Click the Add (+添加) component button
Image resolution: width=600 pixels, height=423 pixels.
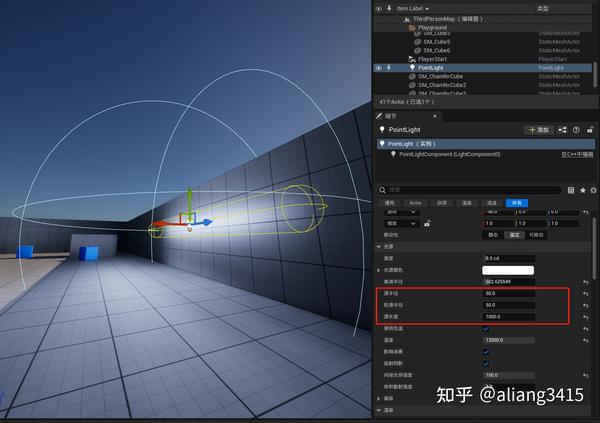[539, 130]
